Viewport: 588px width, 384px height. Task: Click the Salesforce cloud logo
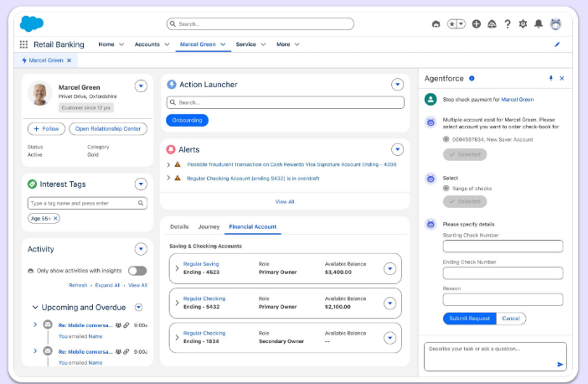pyautogui.click(x=32, y=23)
